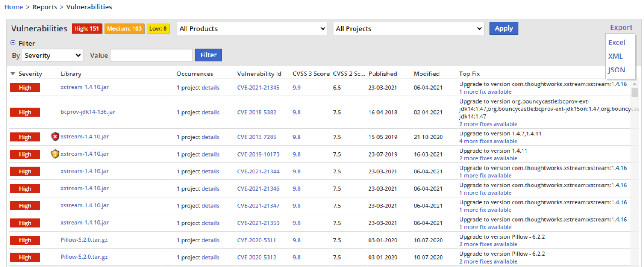Click the vertical scrollbar thumb in the table
This screenshot has width=644, height=267.
[x=635, y=92]
